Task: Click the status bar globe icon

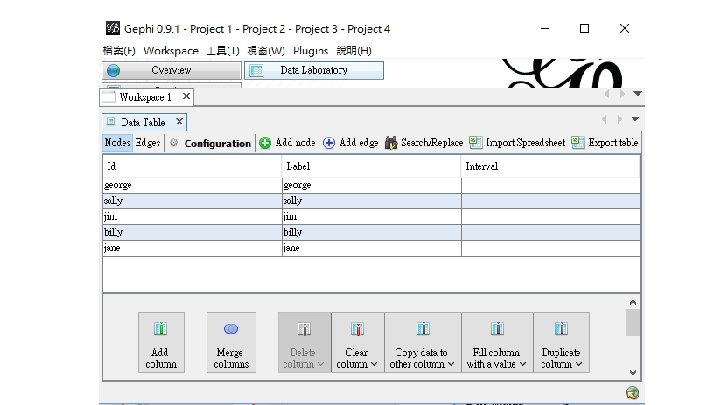Action: pos(633,393)
